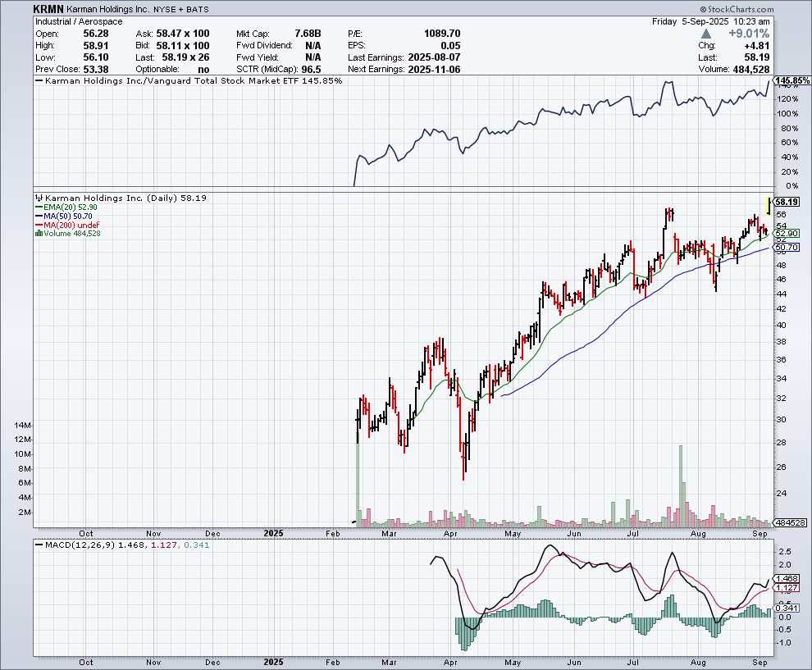This screenshot has height=670, width=812.
Task: Click the MA(50) blue legend marker
Action: pos(39,216)
